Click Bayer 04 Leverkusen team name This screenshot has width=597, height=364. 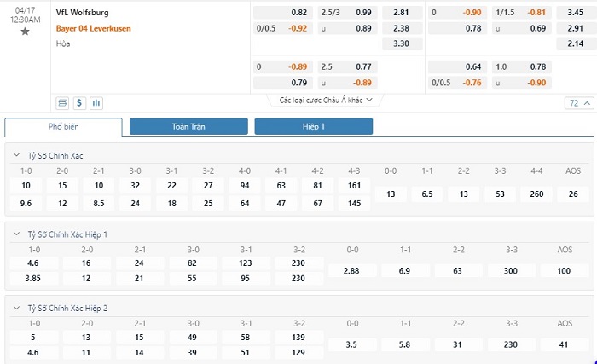(94, 28)
